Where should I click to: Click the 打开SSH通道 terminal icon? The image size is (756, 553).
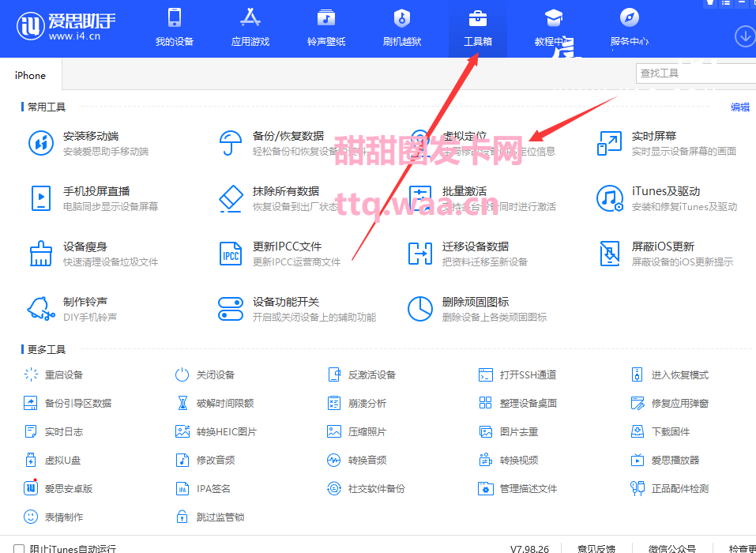tap(486, 374)
